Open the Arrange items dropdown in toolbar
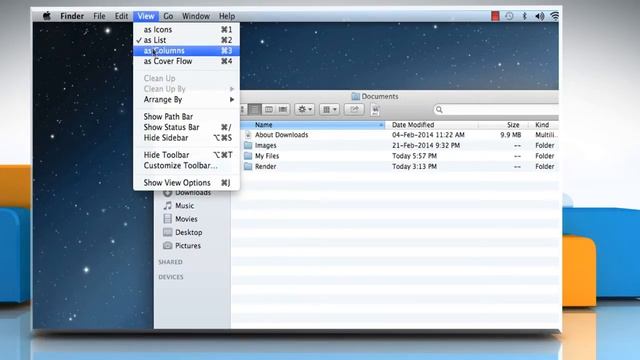640x360 pixels. coord(329,109)
